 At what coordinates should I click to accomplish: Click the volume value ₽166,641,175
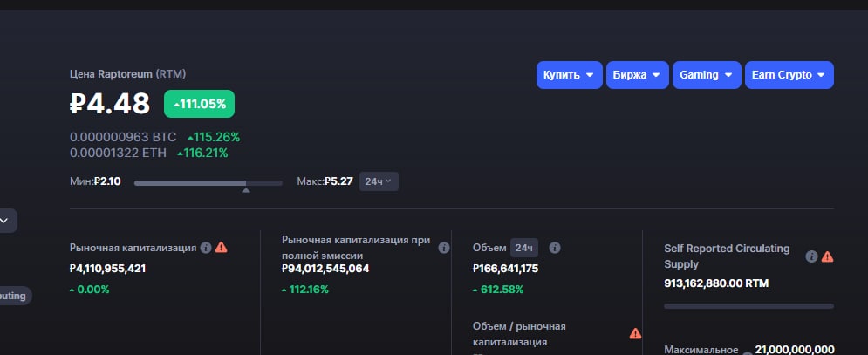coord(505,269)
